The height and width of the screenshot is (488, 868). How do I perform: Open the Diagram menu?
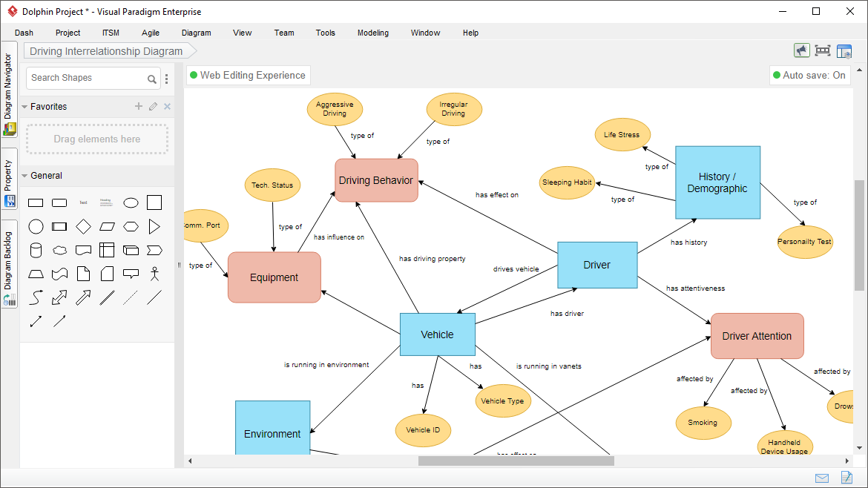[x=196, y=33]
